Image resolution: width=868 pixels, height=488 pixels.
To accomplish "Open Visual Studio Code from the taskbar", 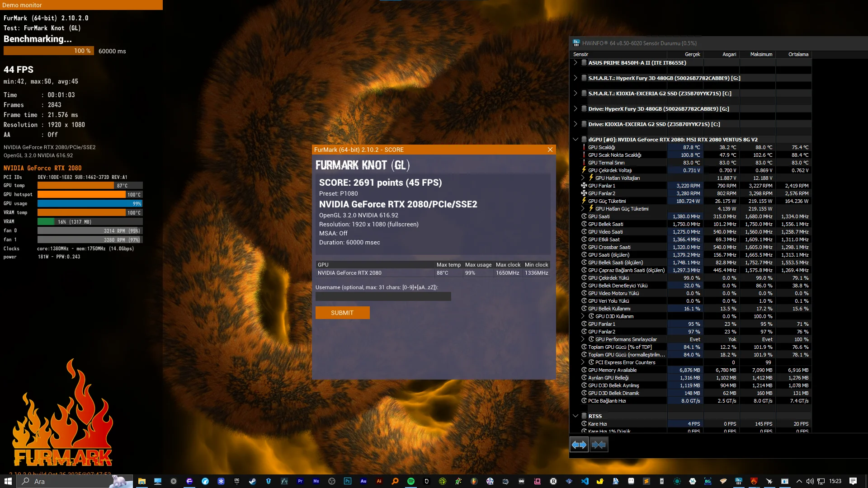I will [585, 481].
